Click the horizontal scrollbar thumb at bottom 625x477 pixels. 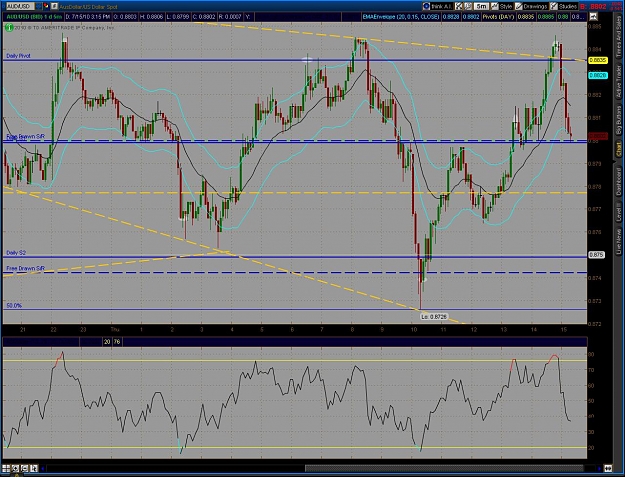click(444, 468)
